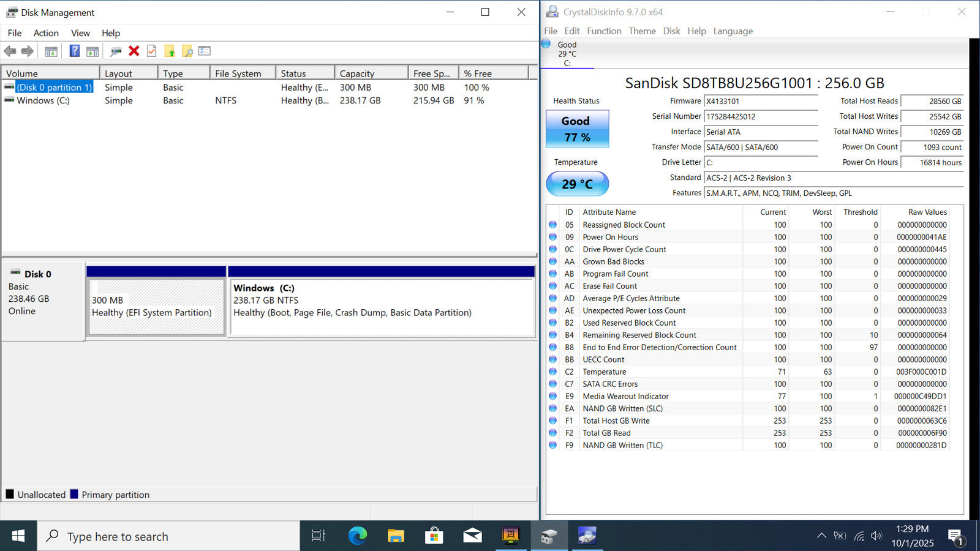
Task: Click the document with checkmark properties icon
Action: click(x=152, y=51)
